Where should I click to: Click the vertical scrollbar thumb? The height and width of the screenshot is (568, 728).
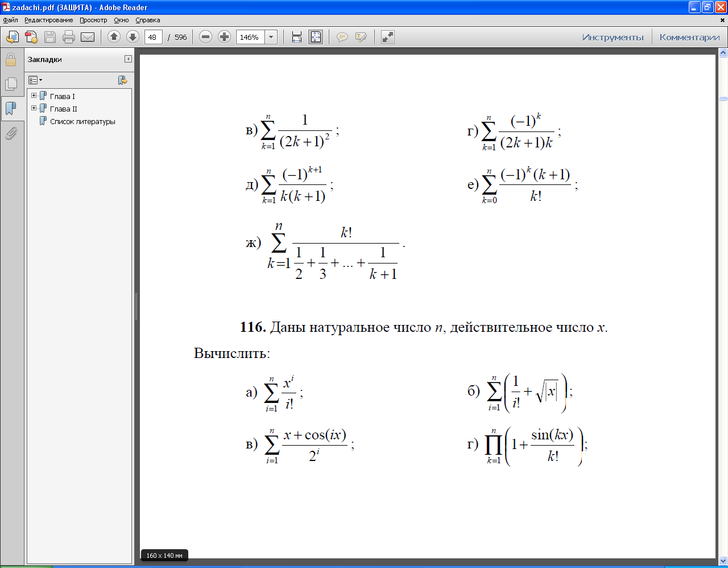pos(723,98)
